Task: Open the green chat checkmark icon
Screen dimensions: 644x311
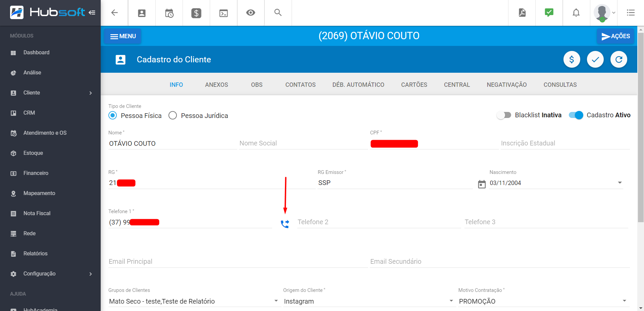Action: [x=549, y=13]
